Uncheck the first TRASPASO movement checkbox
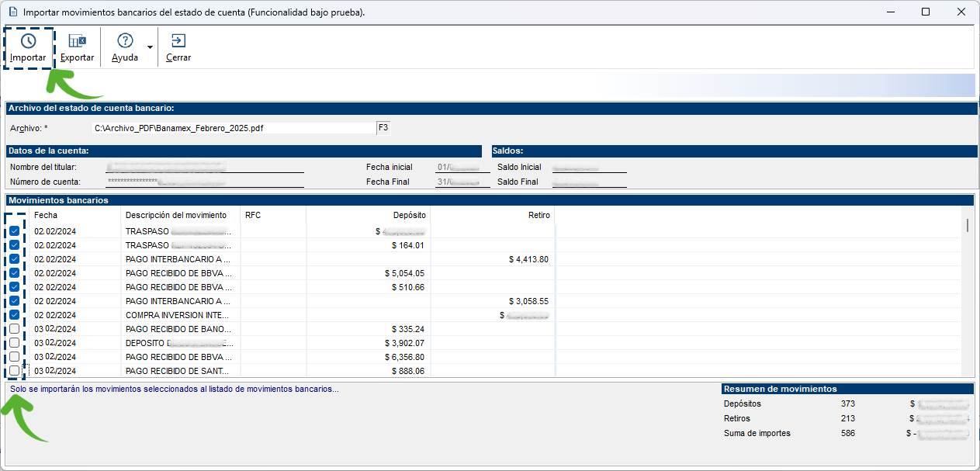The image size is (980, 471). point(15,230)
